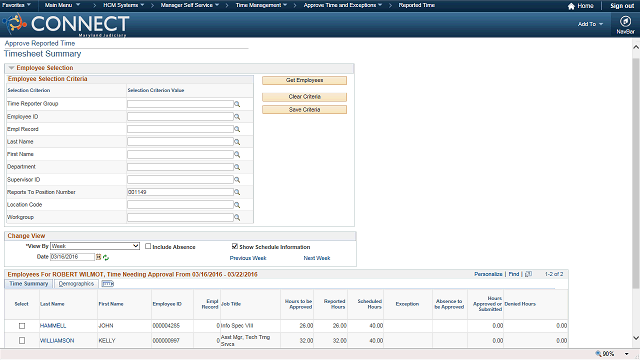The height and width of the screenshot is (360, 640).
Task: Uncheck Show Schedule Information
Action: pyautogui.click(x=235, y=246)
